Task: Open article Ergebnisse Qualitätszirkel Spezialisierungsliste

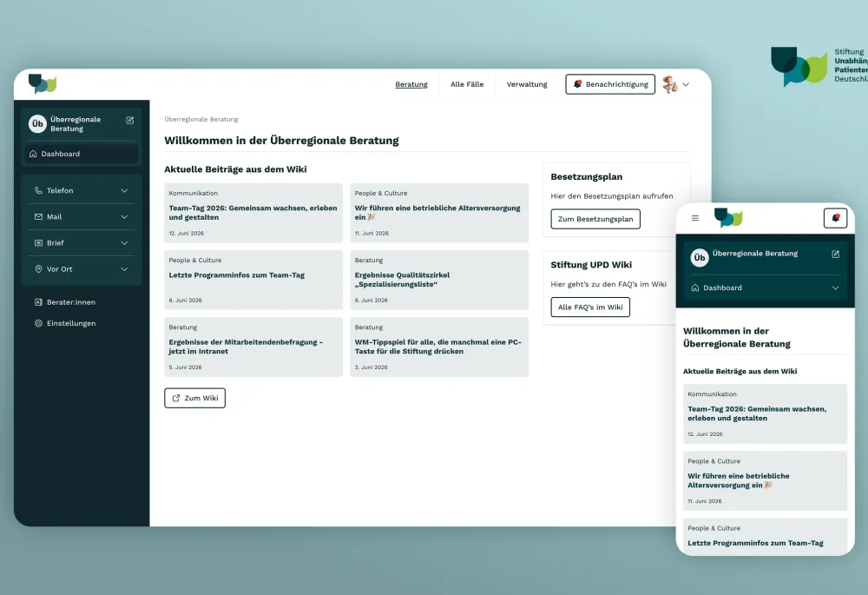Action: pyautogui.click(x=439, y=280)
